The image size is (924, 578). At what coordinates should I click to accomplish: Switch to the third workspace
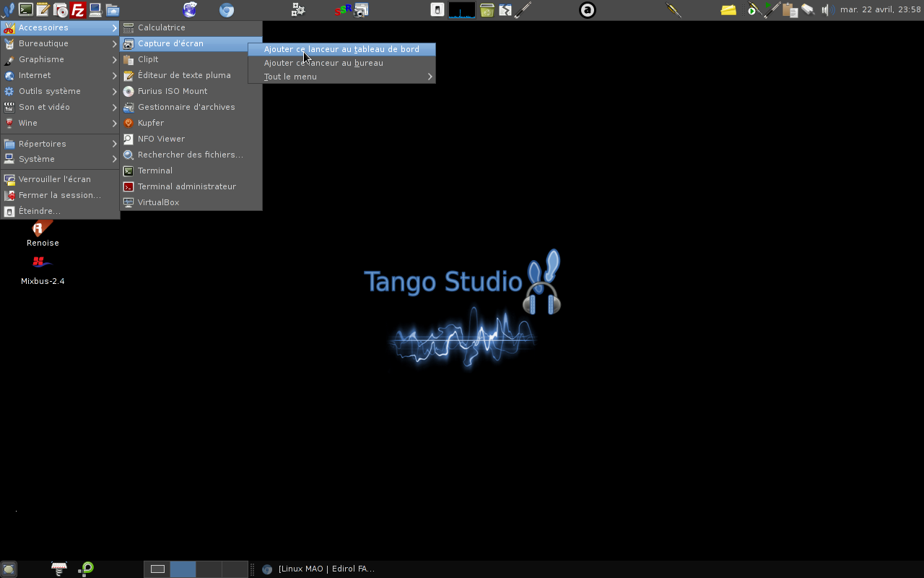point(209,569)
